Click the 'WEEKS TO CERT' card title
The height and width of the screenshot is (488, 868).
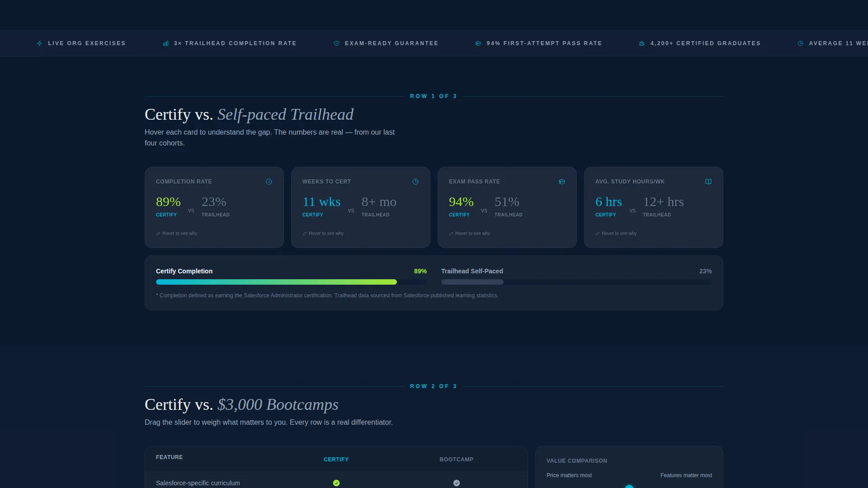pyautogui.click(x=326, y=182)
